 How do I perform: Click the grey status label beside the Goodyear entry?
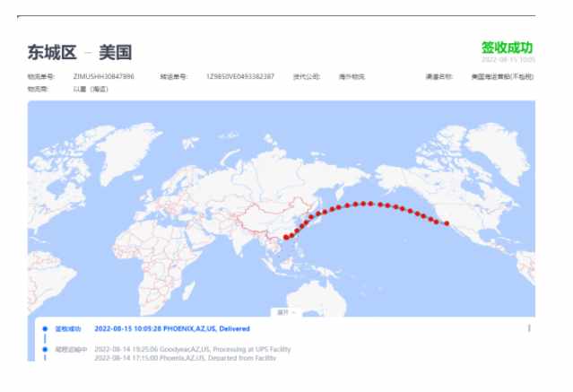pyautogui.click(x=71, y=350)
